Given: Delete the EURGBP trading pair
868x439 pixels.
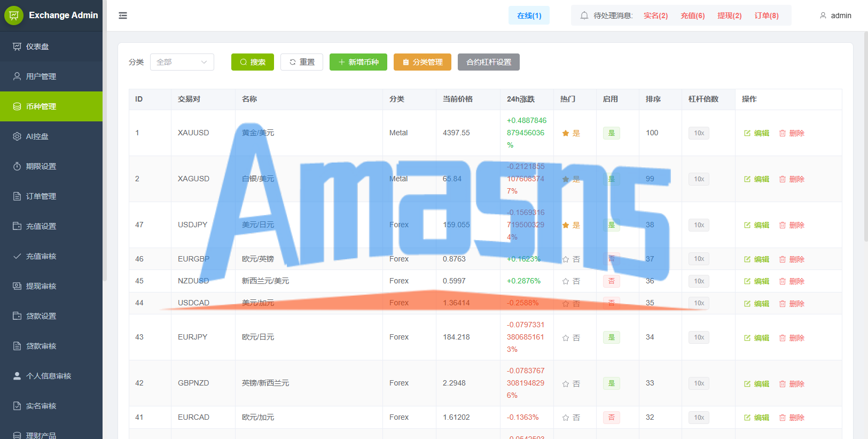Looking at the screenshot, I should [x=792, y=259].
